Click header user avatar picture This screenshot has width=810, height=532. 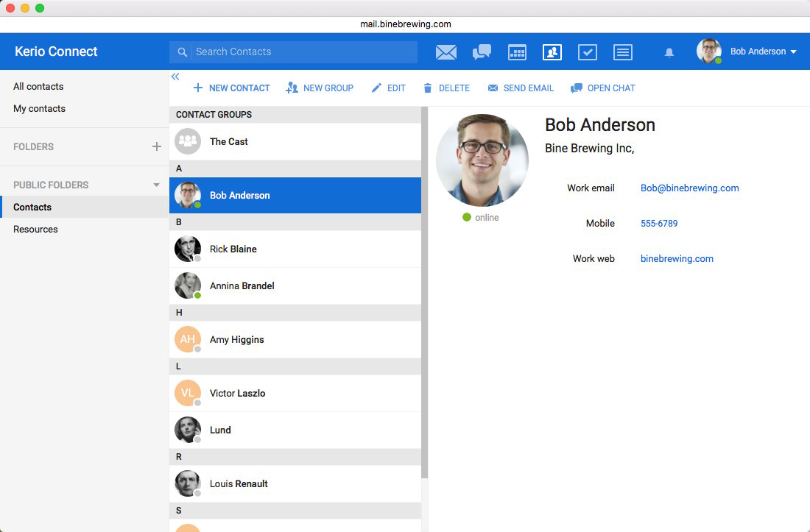pyautogui.click(x=708, y=51)
